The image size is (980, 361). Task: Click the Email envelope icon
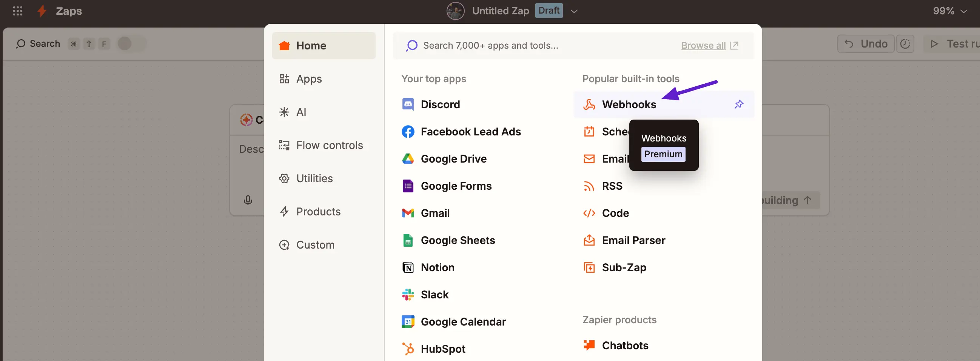pyautogui.click(x=589, y=158)
